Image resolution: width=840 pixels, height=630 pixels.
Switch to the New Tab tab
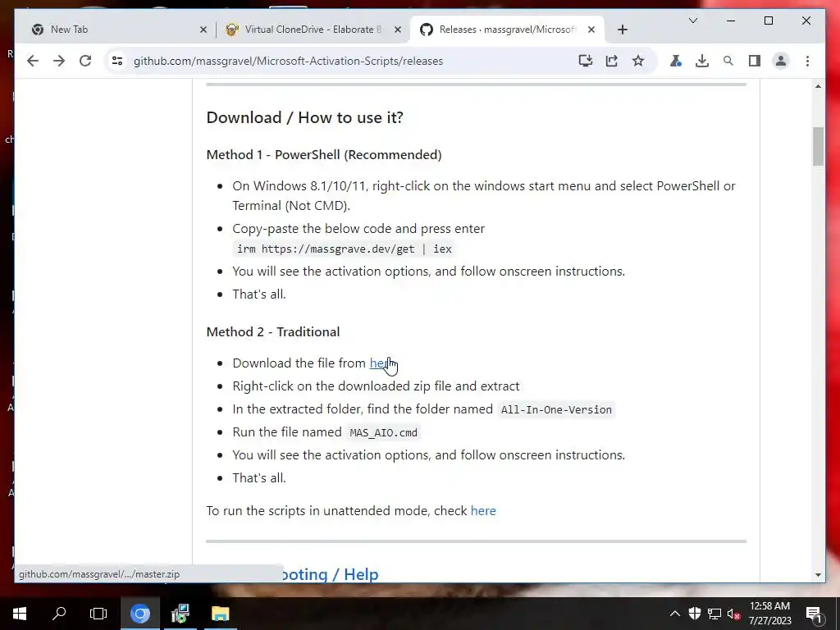pos(115,30)
